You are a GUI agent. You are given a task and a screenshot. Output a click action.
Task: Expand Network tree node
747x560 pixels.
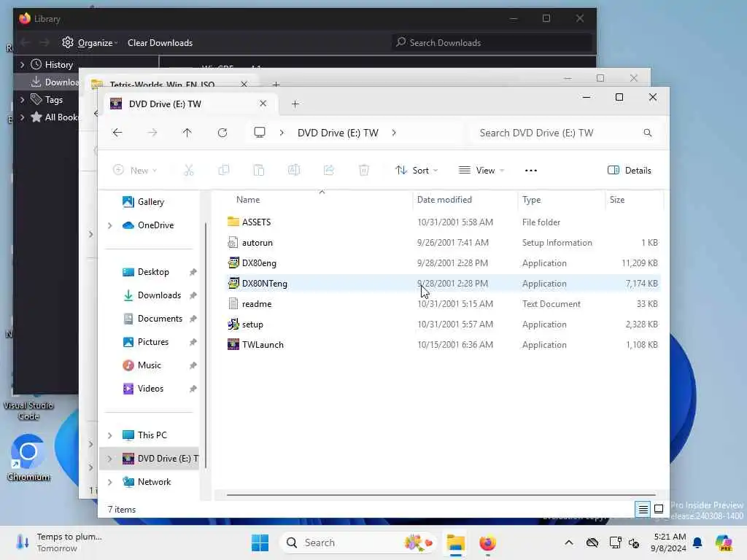point(110,482)
